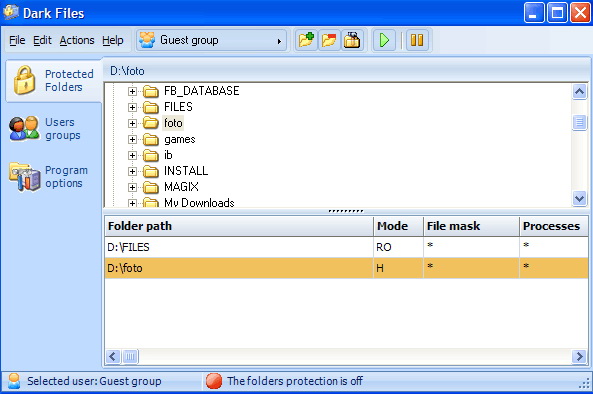
Task: Expand the MAGIX folder node
Action: (132, 187)
